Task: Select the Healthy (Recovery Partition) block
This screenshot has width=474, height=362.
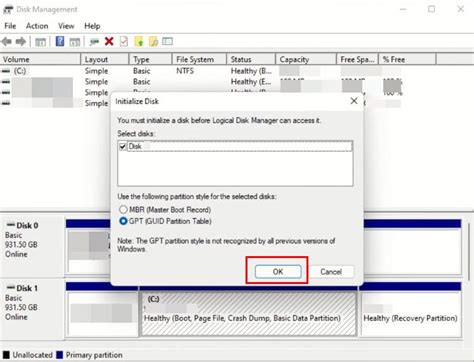Action: pyautogui.click(x=410, y=314)
